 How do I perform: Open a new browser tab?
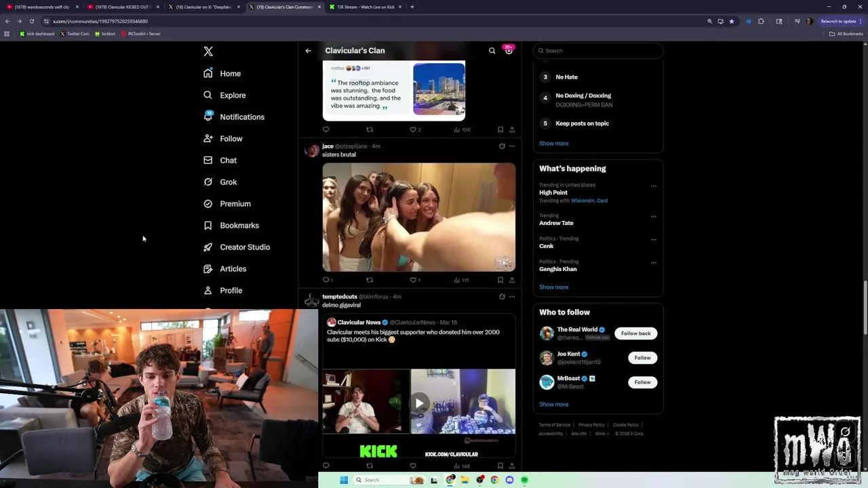pos(412,7)
